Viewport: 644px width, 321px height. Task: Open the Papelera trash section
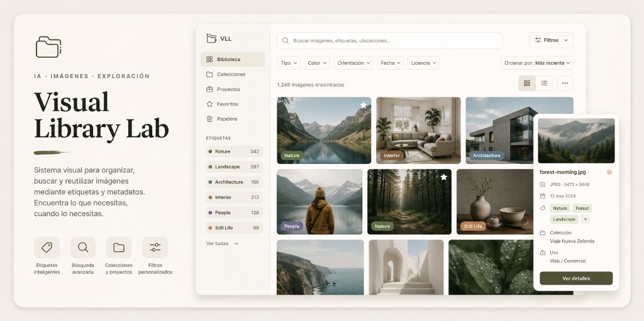point(233,119)
